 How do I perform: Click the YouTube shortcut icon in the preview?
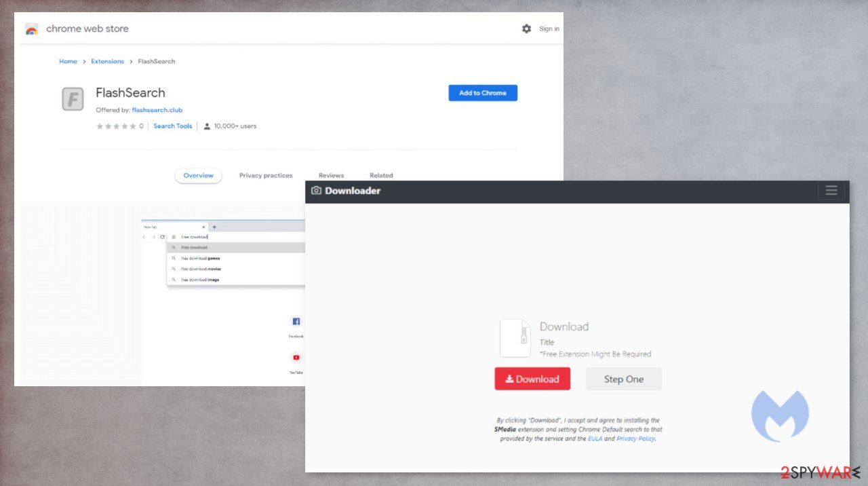coord(296,357)
